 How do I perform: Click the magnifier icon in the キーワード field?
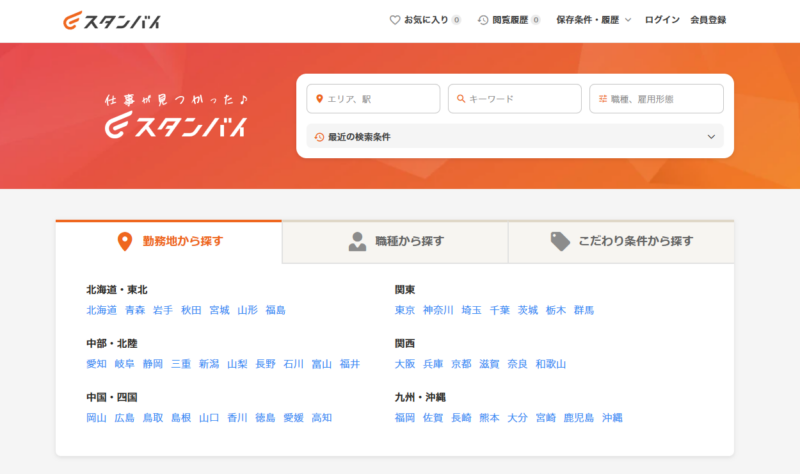click(x=461, y=98)
